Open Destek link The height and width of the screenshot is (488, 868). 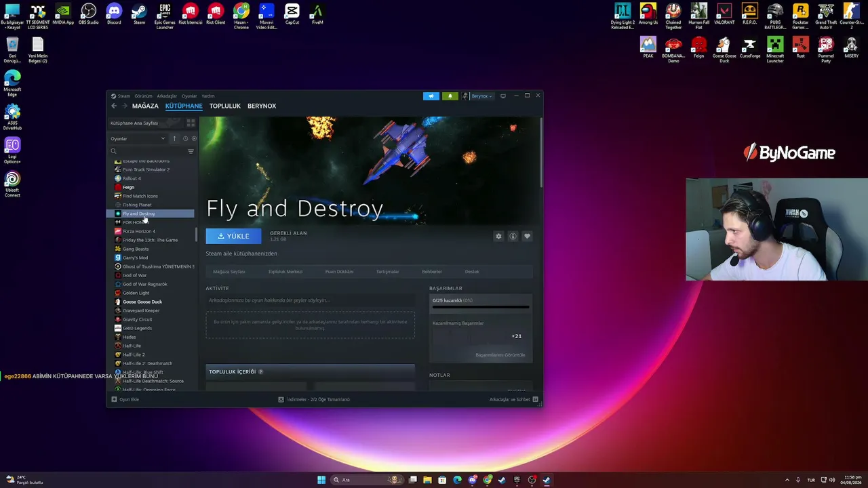click(472, 272)
